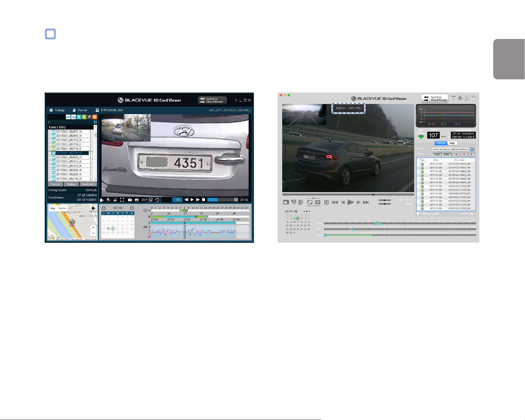Click the crosshair icon in the Mac toolbar

(460, 98)
